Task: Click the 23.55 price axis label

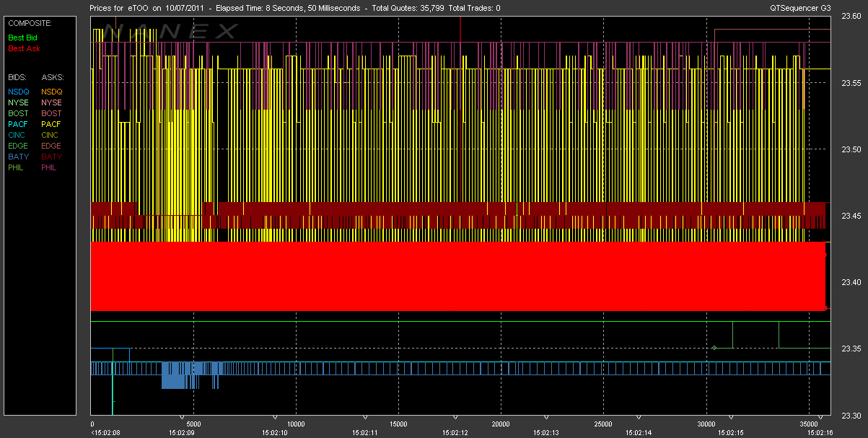Action: [x=851, y=83]
